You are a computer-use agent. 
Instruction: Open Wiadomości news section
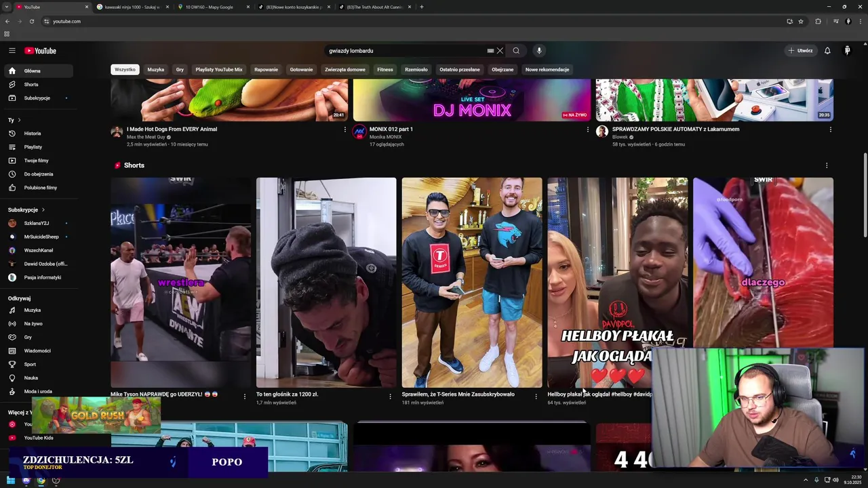click(x=38, y=351)
